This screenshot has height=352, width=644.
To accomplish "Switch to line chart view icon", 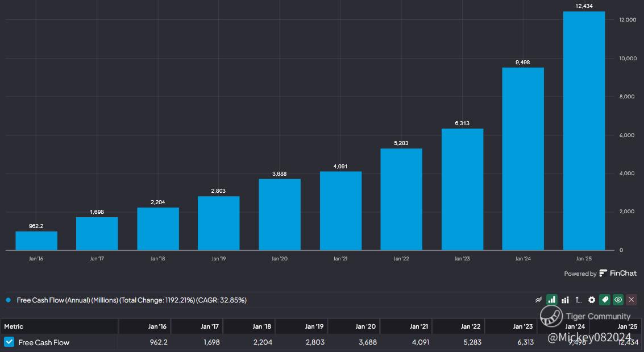I will coord(538,300).
